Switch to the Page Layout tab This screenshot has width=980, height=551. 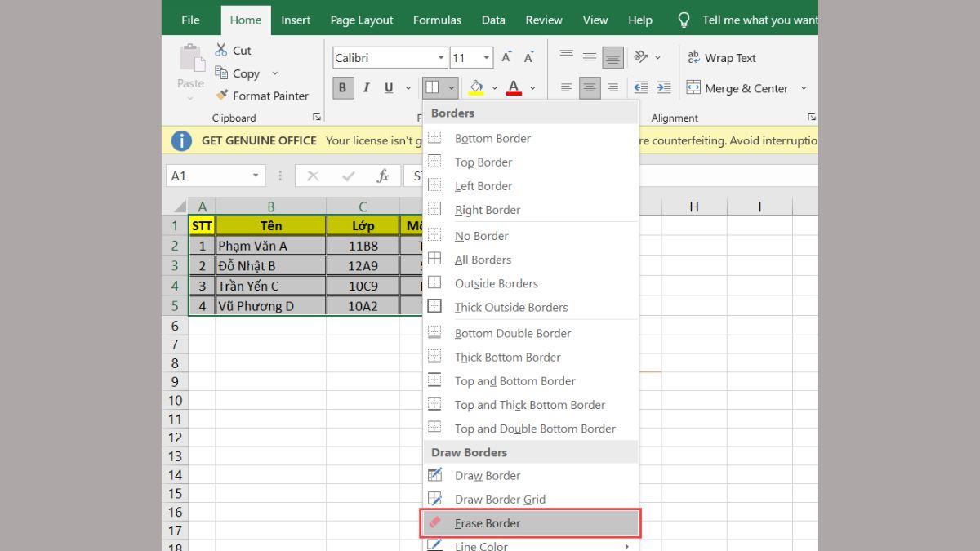coord(362,20)
